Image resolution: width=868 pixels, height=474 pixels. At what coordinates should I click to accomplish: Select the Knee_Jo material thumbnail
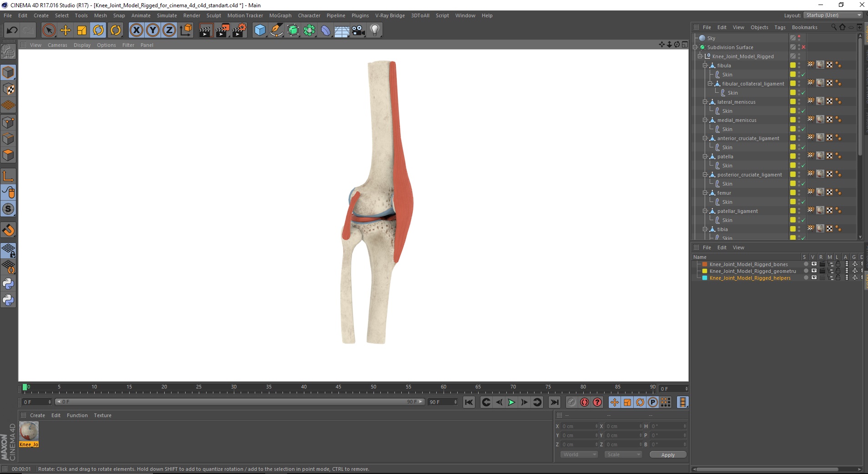click(29, 431)
